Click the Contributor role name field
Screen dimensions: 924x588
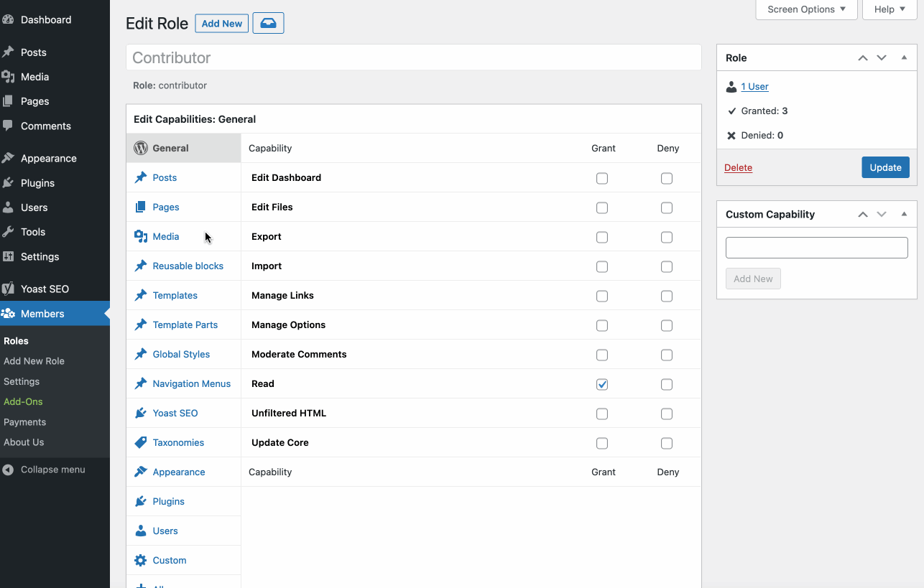[x=414, y=57]
